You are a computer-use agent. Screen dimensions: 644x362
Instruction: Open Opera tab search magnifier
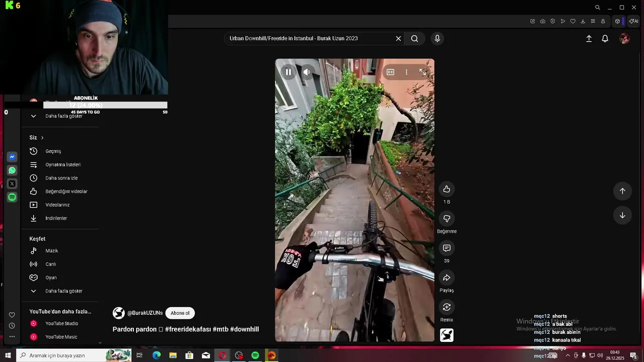597,8
